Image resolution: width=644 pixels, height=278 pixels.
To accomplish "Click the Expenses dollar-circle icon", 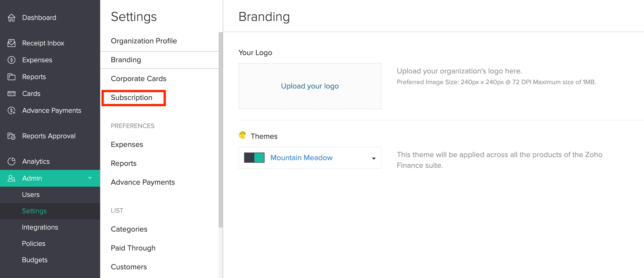I will [x=11, y=60].
